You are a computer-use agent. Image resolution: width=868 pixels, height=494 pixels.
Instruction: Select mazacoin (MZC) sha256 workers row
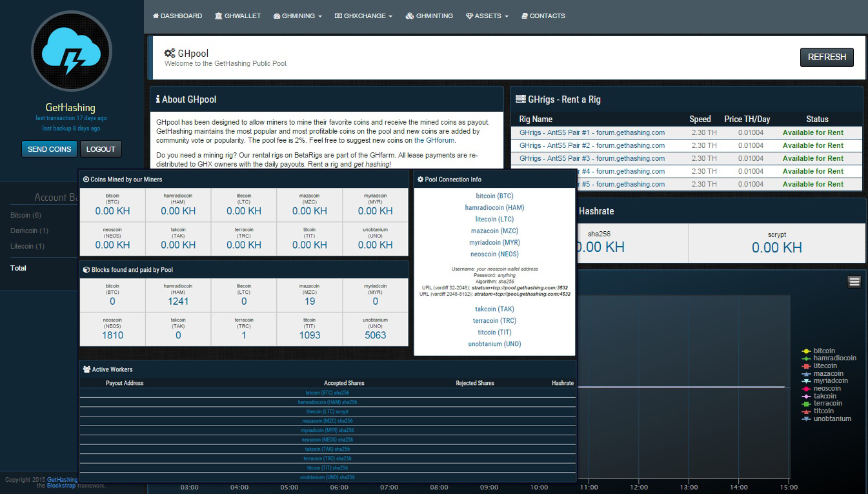pyautogui.click(x=327, y=420)
